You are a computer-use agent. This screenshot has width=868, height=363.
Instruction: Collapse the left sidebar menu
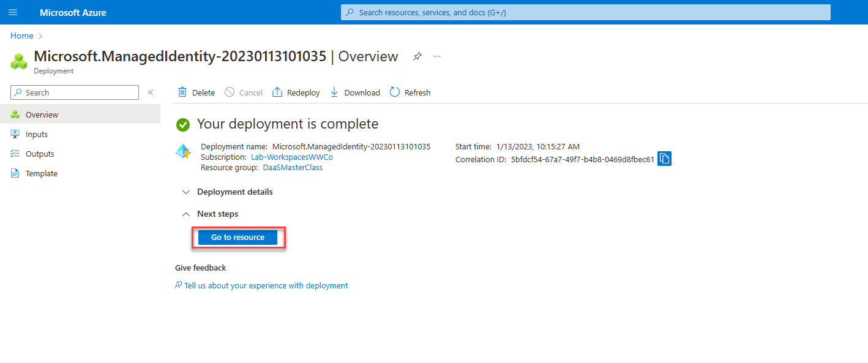(x=151, y=92)
